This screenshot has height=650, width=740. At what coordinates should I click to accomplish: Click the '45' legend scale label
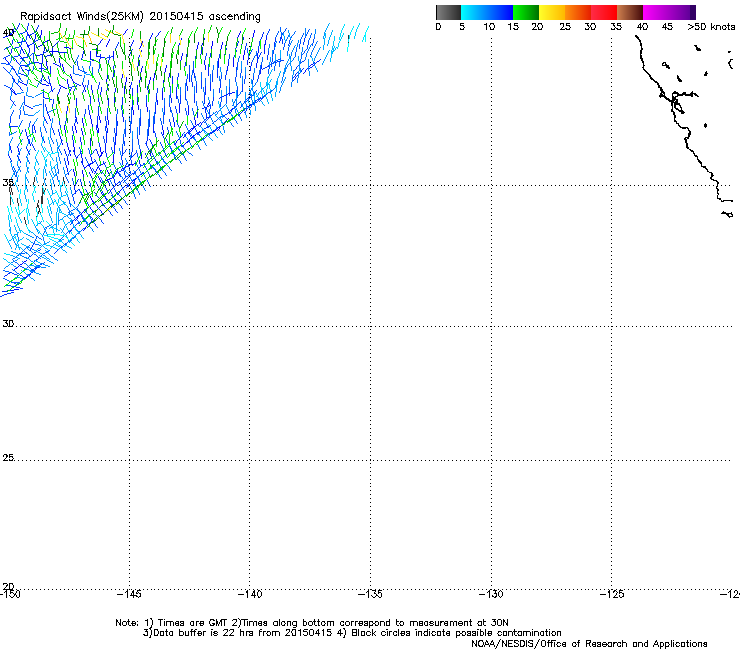point(667,27)
